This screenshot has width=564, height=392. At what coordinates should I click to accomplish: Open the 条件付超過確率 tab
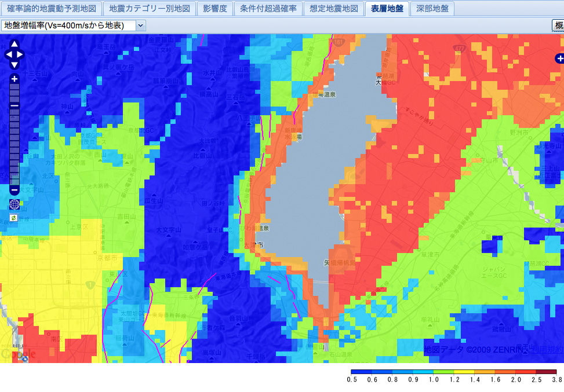coord(268,9)
